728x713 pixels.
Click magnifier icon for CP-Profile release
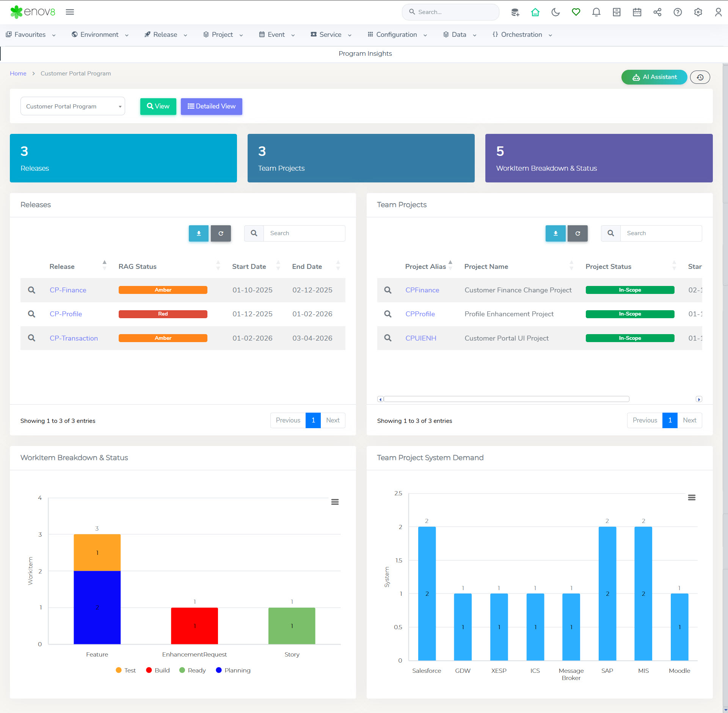tap(31, 314)
